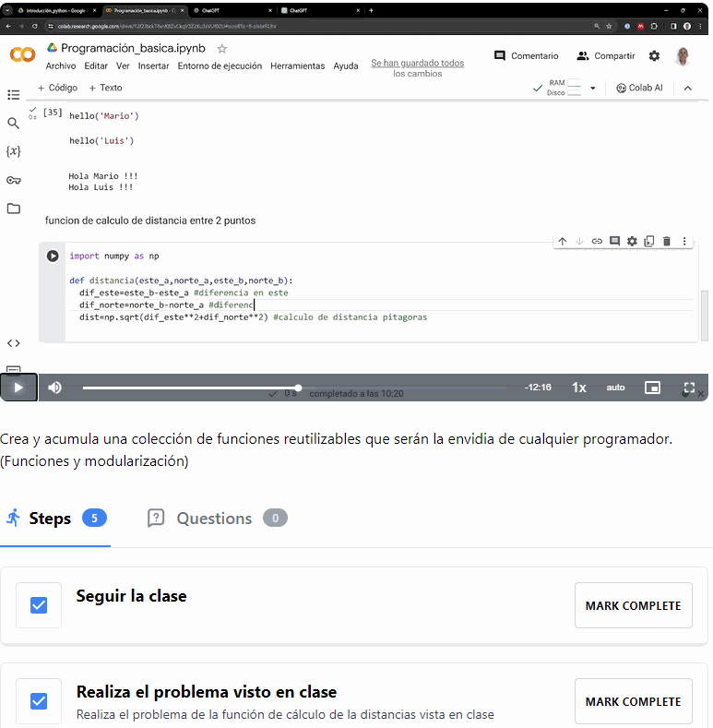Toggle the Seguir la clase checkbox
713x728 pixels.
(39, 605)
